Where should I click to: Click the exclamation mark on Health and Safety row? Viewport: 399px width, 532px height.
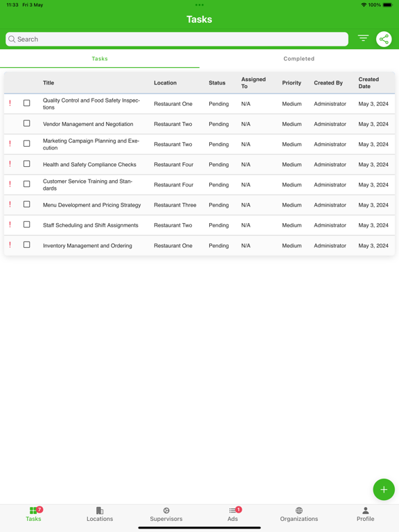tap(10, 164)
